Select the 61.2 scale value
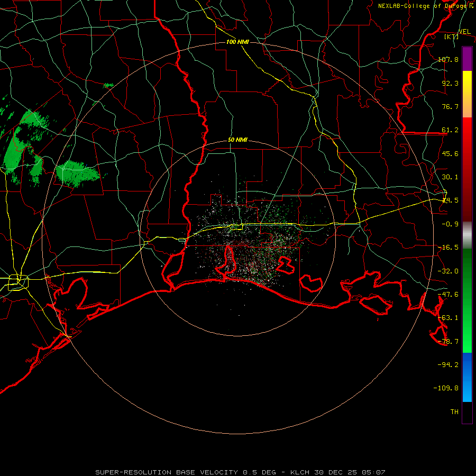The width and height of the screenshot is (476, 476). 450,130
